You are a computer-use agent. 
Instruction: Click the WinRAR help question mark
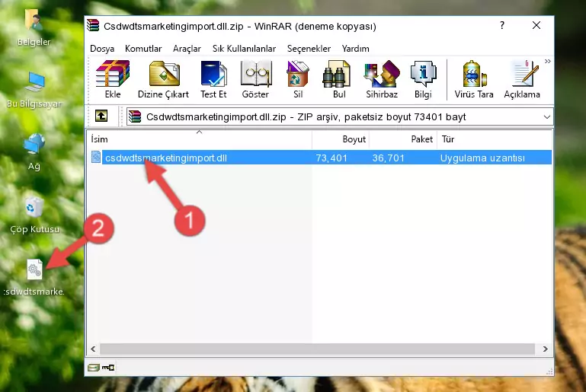click(502, 25)
